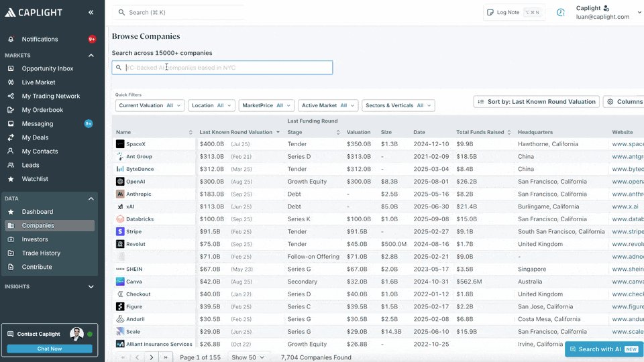Click the Canva company logo
This screenshot has height=362, width=644.
tap(120, 282)
